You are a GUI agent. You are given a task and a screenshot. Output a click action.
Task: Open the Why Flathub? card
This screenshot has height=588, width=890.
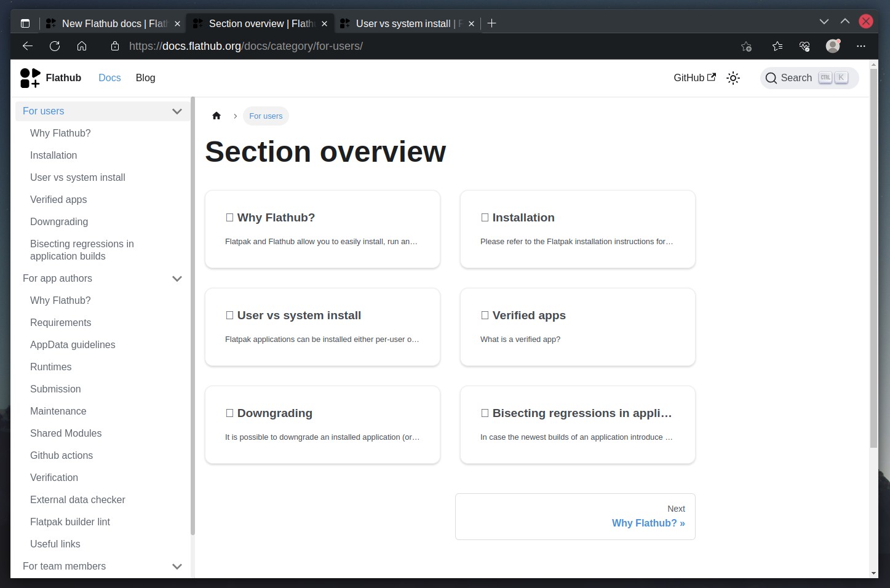[322, 229]
